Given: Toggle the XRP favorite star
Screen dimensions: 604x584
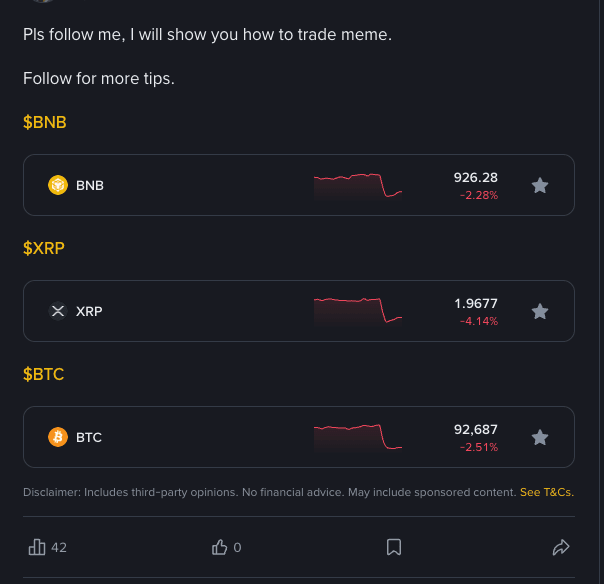Looking at the screenshot, I should [540, 311].
